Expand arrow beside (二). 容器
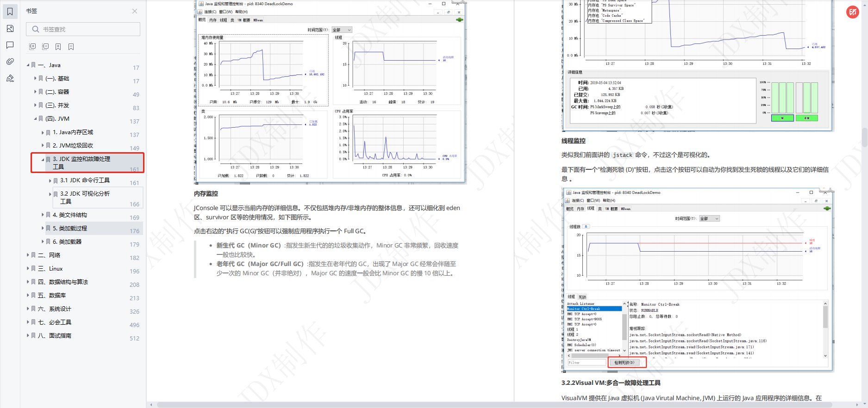 tap(35, 92)
